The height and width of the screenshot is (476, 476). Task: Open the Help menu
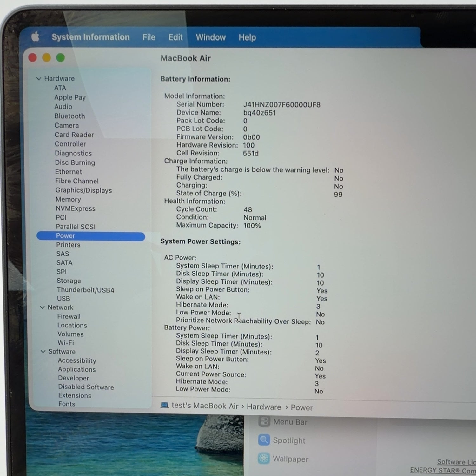tap(247, 37)
